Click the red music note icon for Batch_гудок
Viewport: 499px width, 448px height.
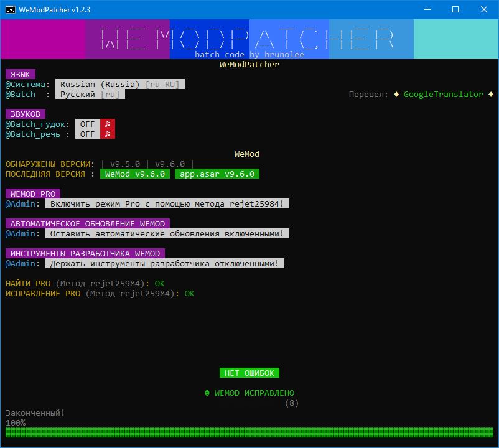(x=108, y=124)
